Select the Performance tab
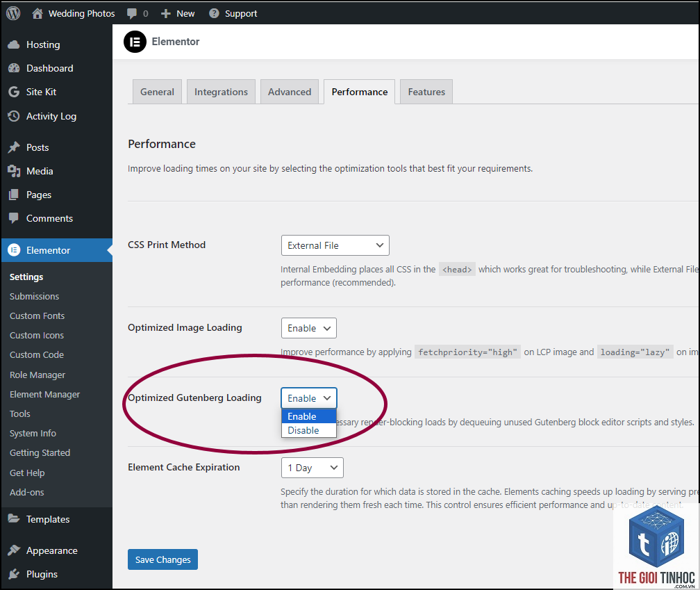 pyautogui.click(x=360, y=92)
